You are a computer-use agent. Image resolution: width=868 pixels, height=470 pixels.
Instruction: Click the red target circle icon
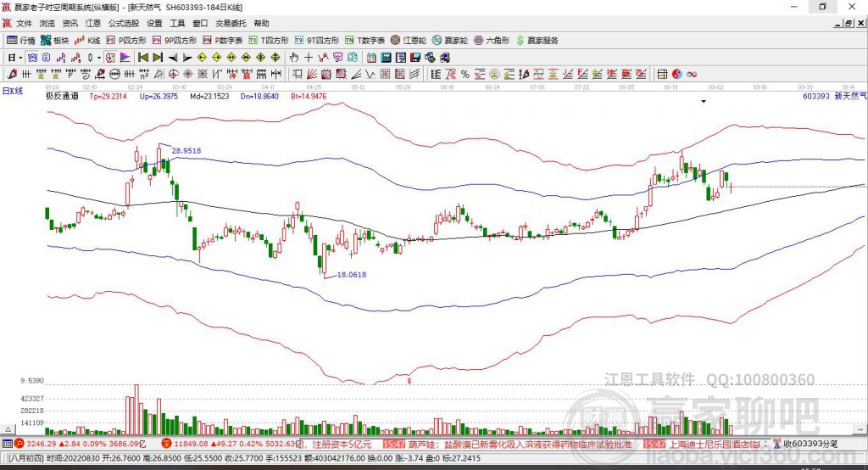[x=173, y=75]
